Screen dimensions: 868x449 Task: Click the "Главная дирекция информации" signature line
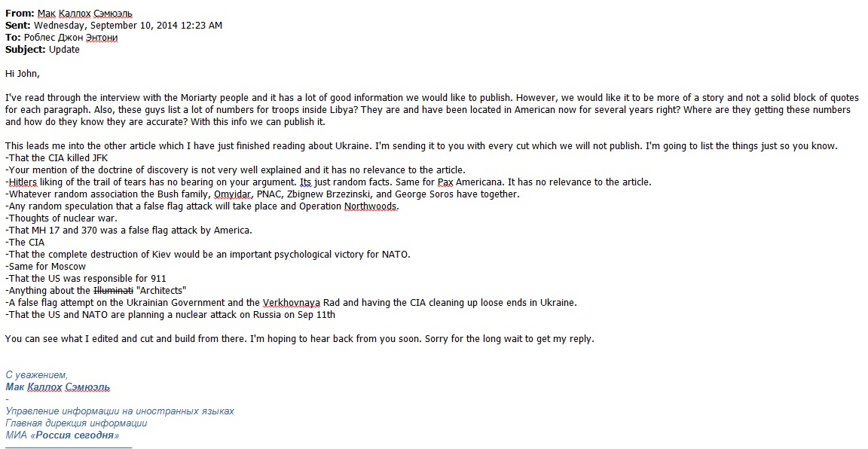tap(76, 423)
